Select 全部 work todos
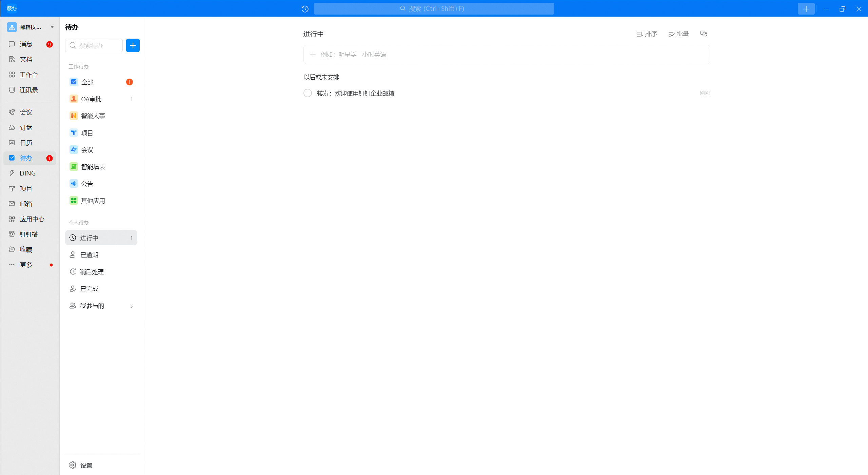868x475 pixels. click(x=101, y=82)
